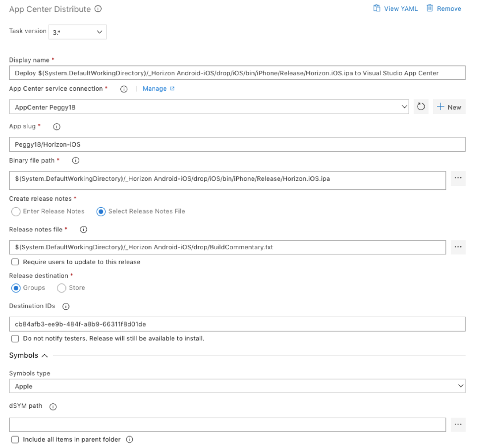Check Include all items in parent folder
The image size is (489, 448).
pyautogui.click(x=15, y=440)
